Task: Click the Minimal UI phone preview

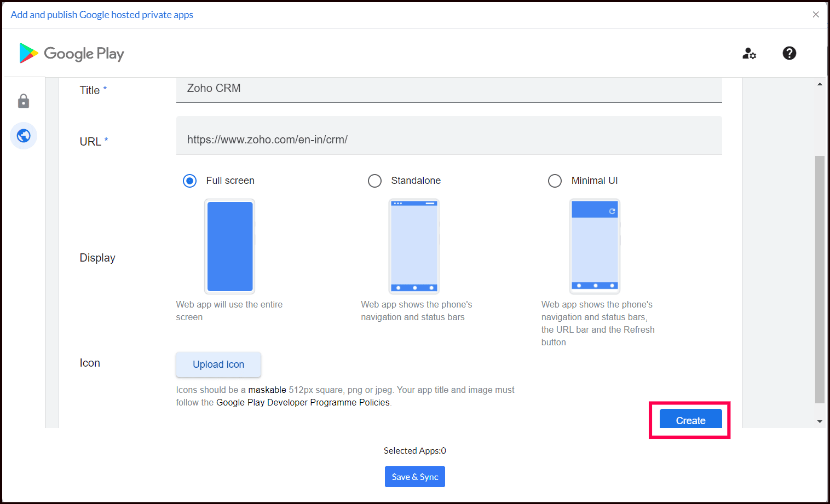Action: [x=595, y=246]
